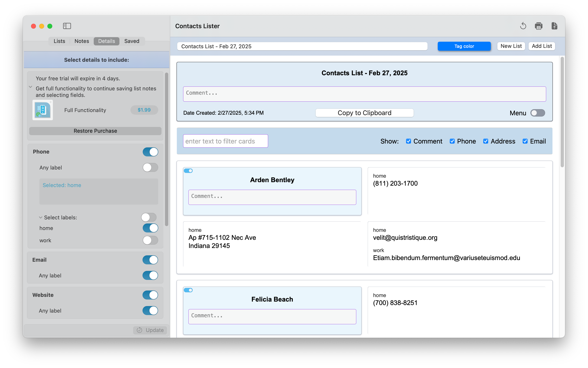Click the main list vertical scrollbar
588x368 pixels.
click(562, 112)
